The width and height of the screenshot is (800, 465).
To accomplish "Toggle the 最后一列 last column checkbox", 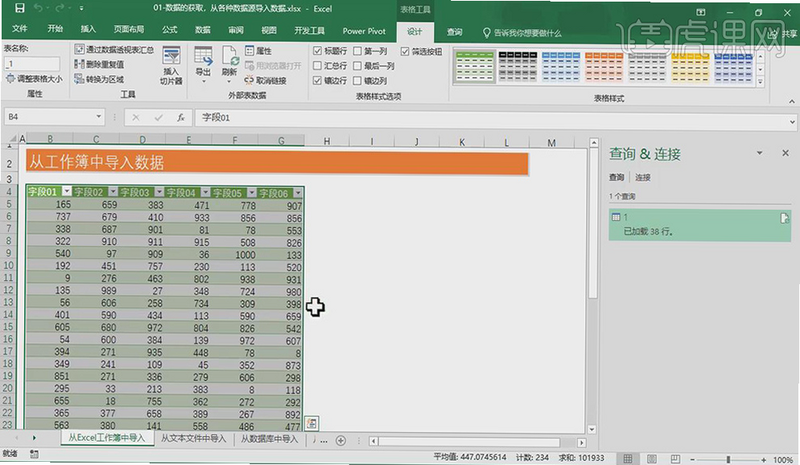I will (357, 66).
